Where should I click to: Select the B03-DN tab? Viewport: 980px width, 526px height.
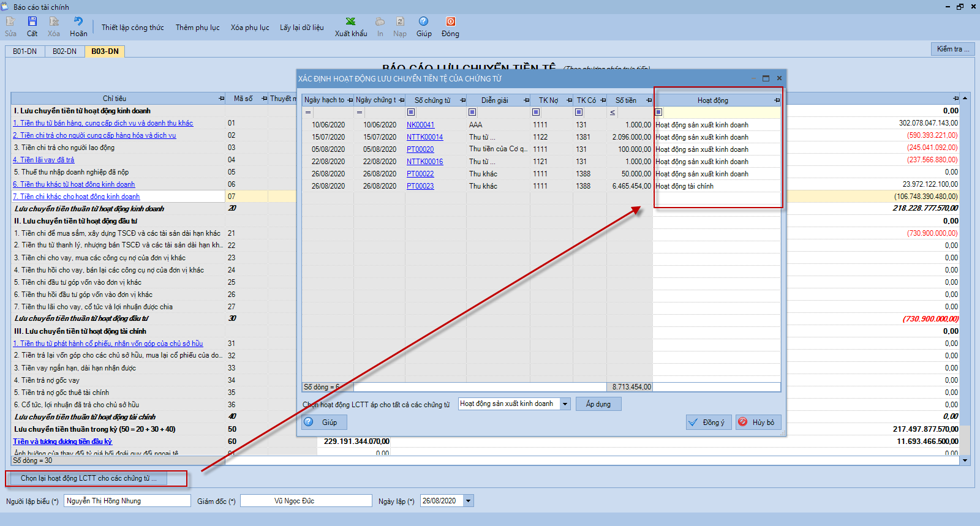(x=105, y=51)
